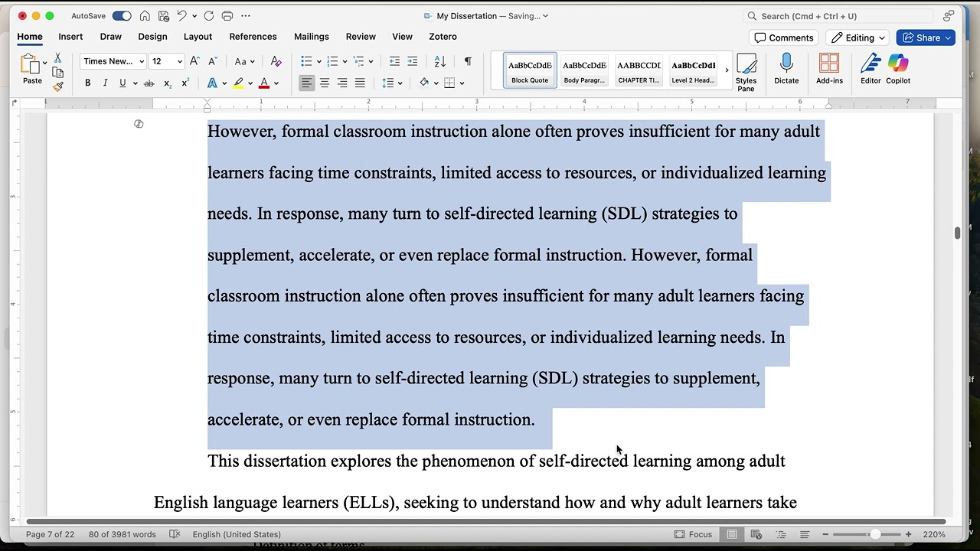Toggle Focus mode
This screenshot has height=551, width=980.
(x=693, y=534)
